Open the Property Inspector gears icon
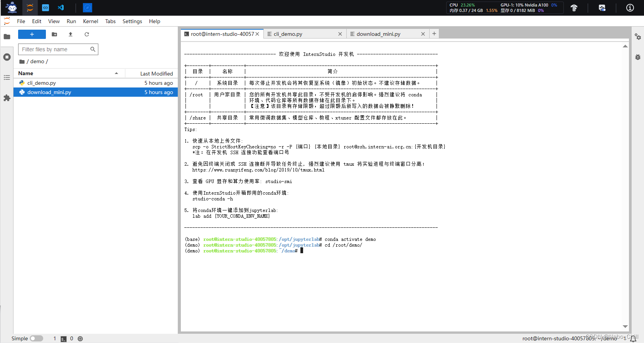The image size is (644, 343). point(638,37)
